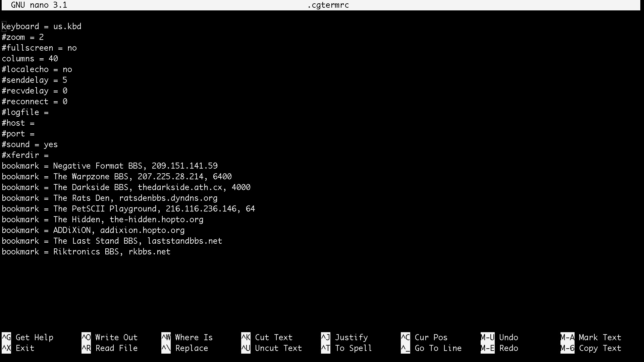This screenshot has height=362, width=644.
Task: Click the Uncut Text shortcut
Action: (272, 348)
